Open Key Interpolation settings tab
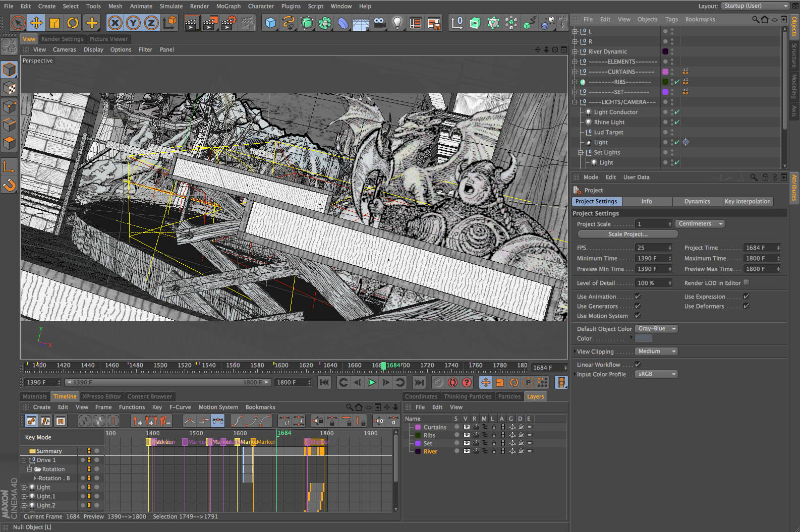Viewport: 800px width, 532px height. (x=748, y=201)
